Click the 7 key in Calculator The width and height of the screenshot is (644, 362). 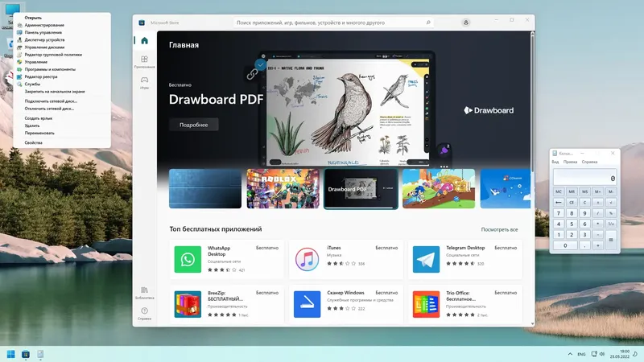point(559,213)
